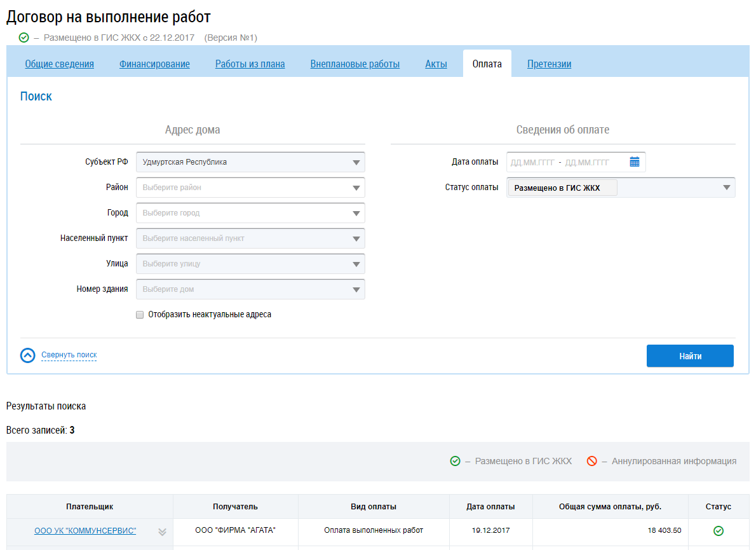Expand the double chevron beside ООО УК "КОММУНСЕРВИС"
The image size is (756, 550).
162,532
